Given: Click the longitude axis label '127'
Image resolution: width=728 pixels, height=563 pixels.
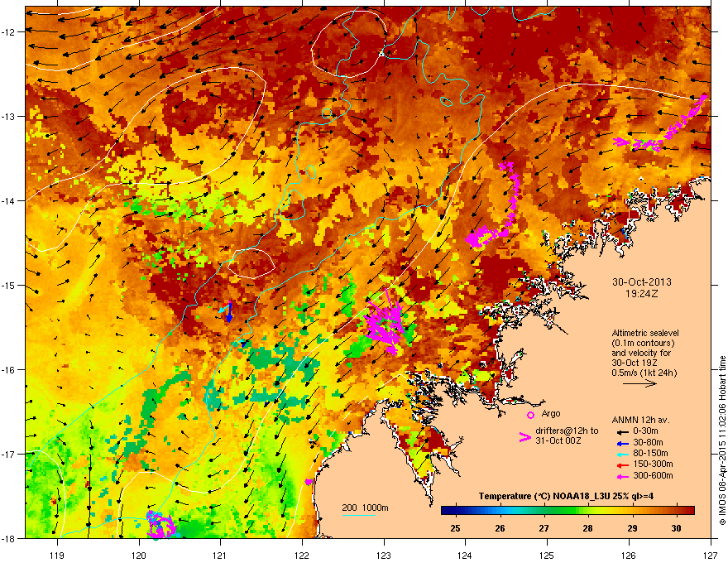Looking at the screenshot, I should pos(710,555).
